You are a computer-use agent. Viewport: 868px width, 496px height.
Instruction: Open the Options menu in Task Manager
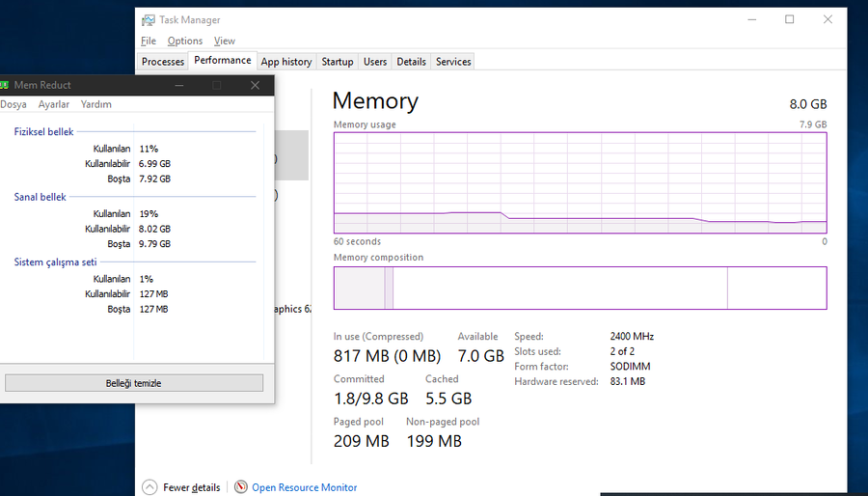[x=184, y=41]
